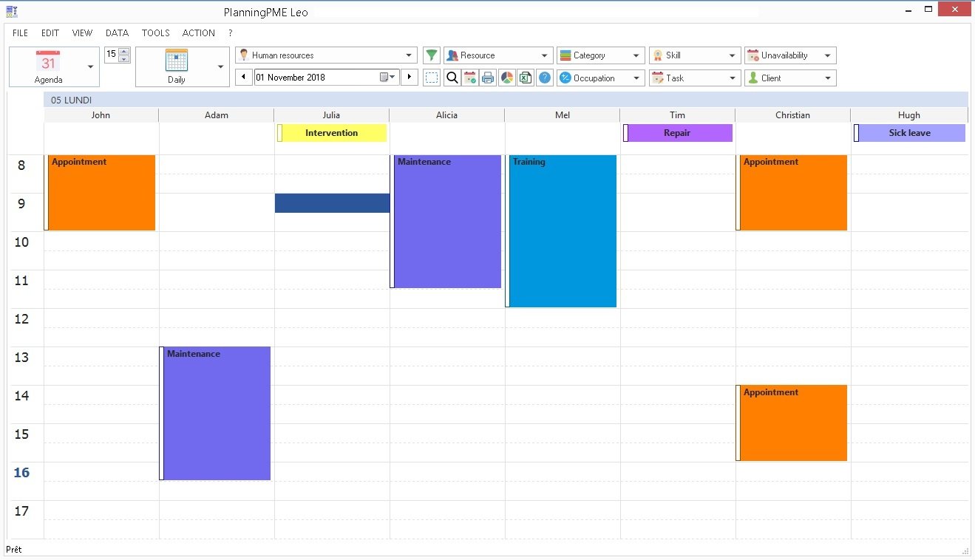Print the schedule with printer icon

[488, 78]
